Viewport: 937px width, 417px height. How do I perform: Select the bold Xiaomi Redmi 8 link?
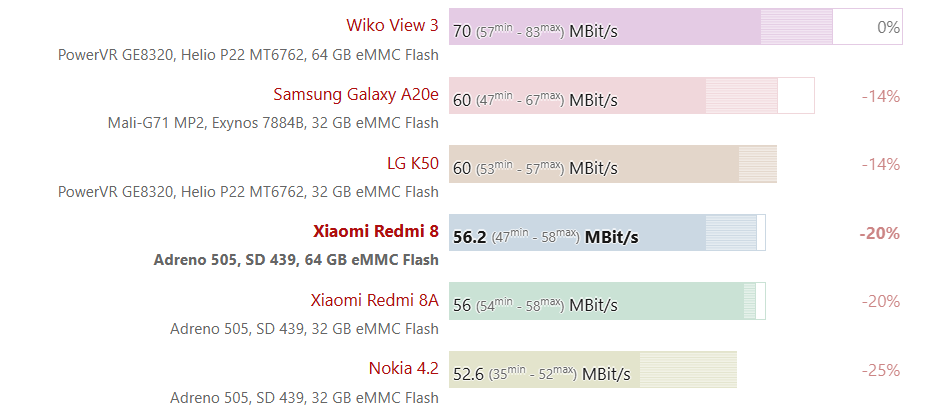point(375,232)
